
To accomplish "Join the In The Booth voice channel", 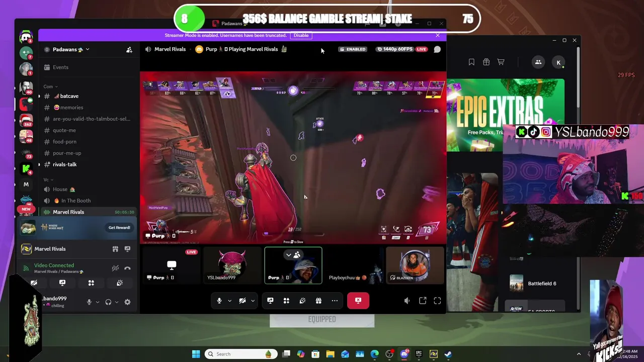I will point(72,201).
